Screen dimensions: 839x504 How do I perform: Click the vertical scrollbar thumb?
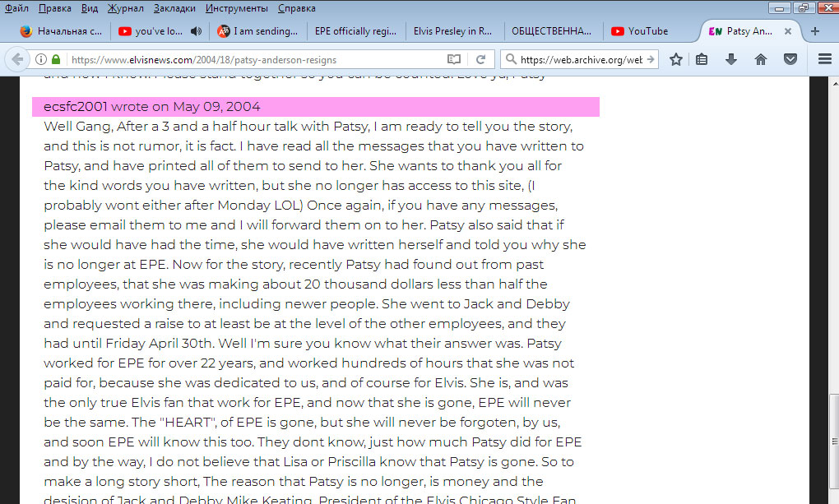point(834,442)
